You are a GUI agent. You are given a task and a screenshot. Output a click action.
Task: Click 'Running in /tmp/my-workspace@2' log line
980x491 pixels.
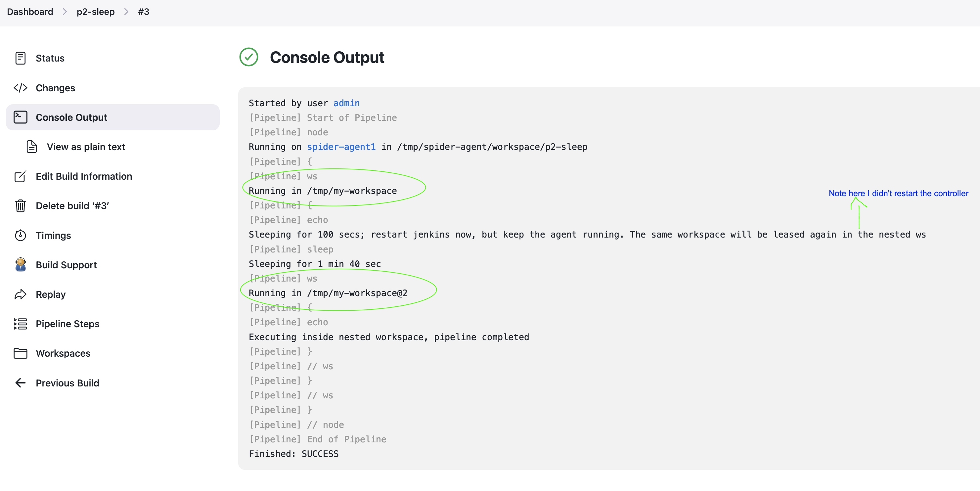[x=328, y=293]
